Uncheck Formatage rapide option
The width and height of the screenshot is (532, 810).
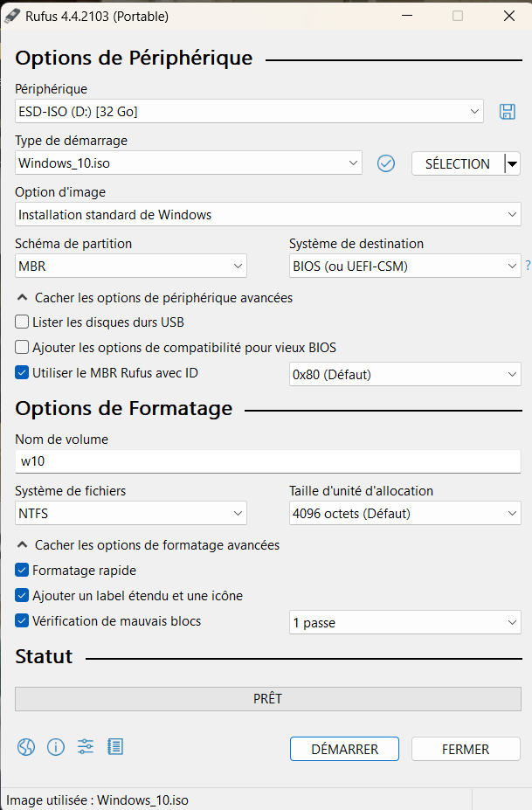23,571
